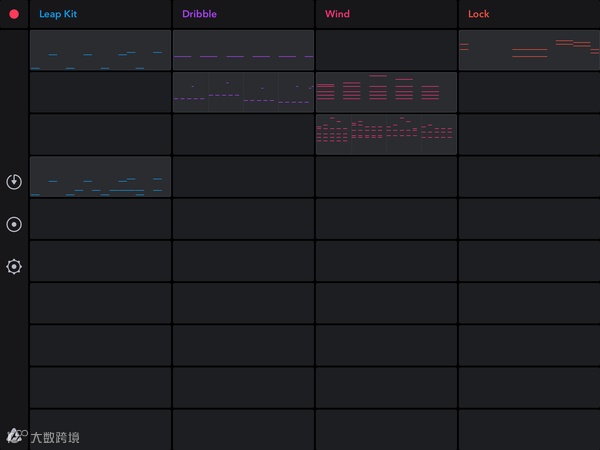Open the metronome/tempo dial icon
This screenshot has height=450, width=600.
(x=14, y=182)
